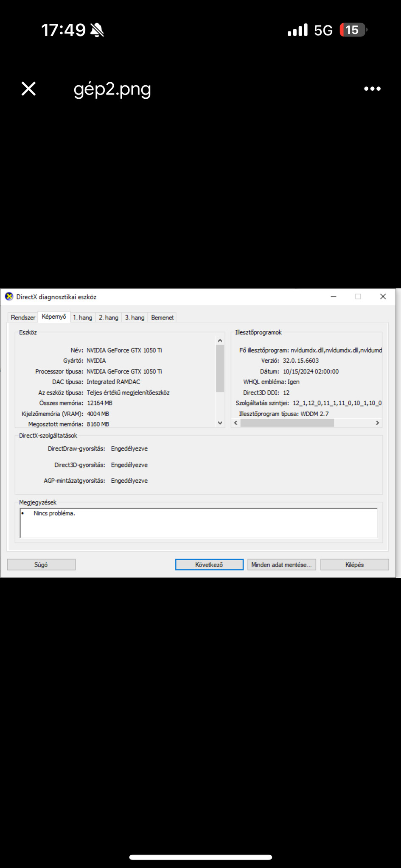Click the Illesztőprogramok horizontal scrollbar thumb
This screenshot has width=401, height=868.
pyautogui.click(x=287, y=423)
